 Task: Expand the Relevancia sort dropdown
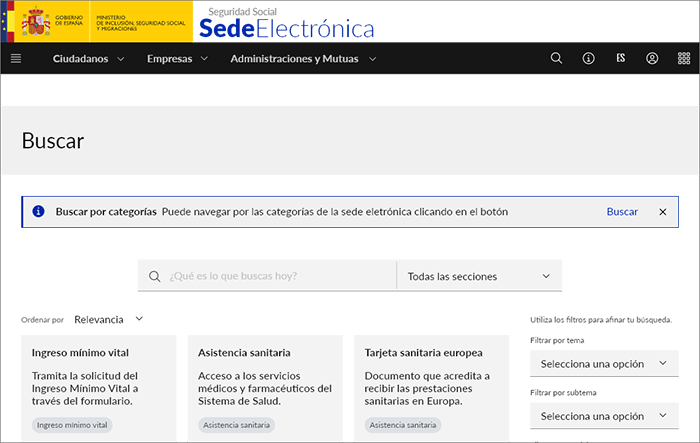[x=108, y=319]
